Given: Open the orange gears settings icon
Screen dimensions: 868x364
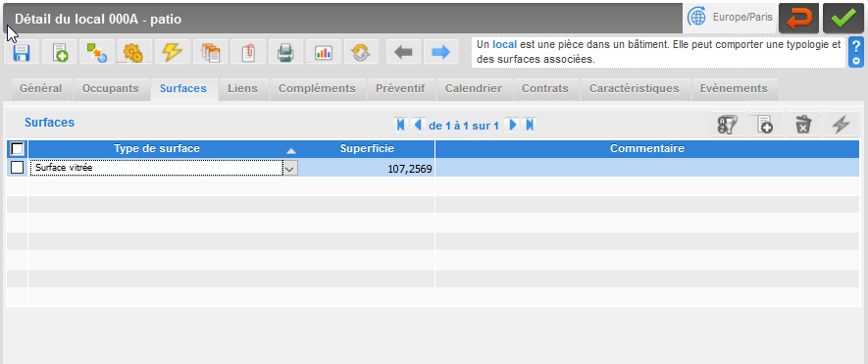Looking at the screenshot, I should [134, 52].
